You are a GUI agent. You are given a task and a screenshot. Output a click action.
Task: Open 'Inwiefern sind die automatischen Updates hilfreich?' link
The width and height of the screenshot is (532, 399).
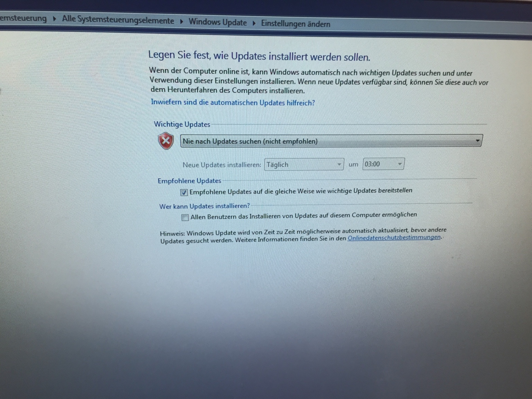click(x=233, y=103)
